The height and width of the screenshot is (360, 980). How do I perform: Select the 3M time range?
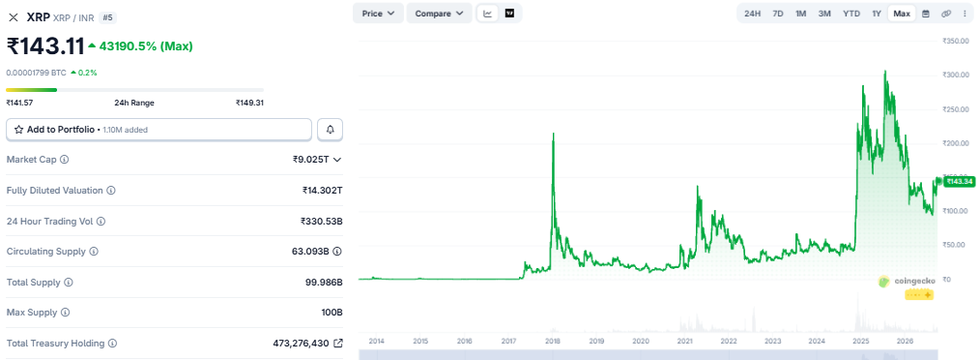[x=824, y=14]
